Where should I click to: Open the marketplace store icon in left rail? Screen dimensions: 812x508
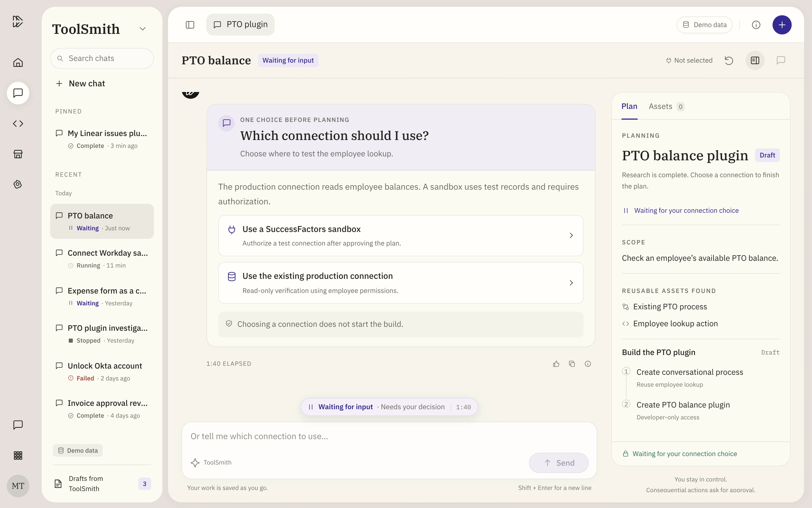click(x=18, y=154)
